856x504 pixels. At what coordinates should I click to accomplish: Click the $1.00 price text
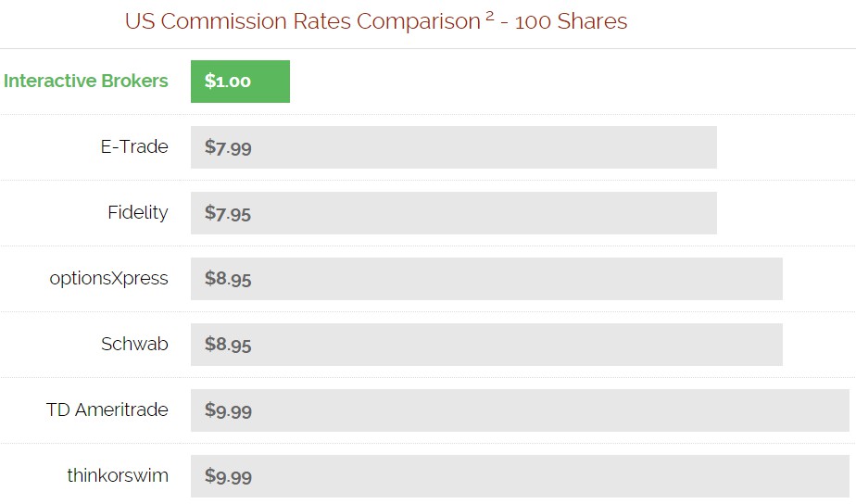[228, 82]
